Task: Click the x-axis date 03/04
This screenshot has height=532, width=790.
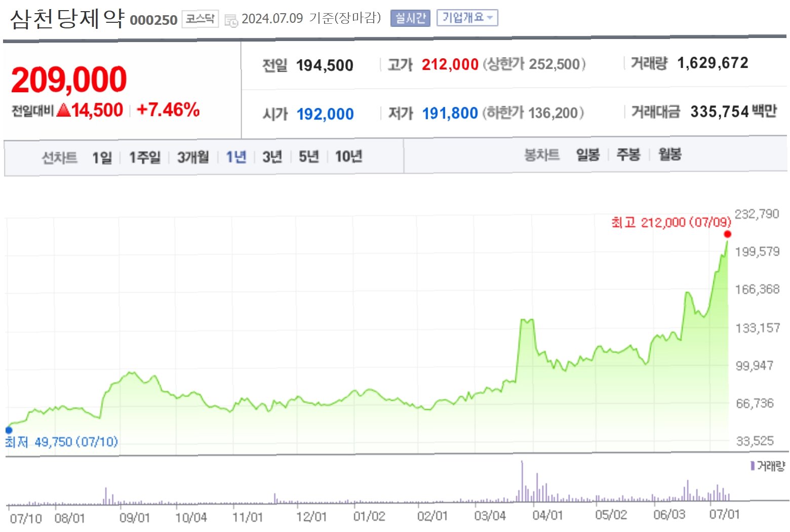Action: coord(490,516)
